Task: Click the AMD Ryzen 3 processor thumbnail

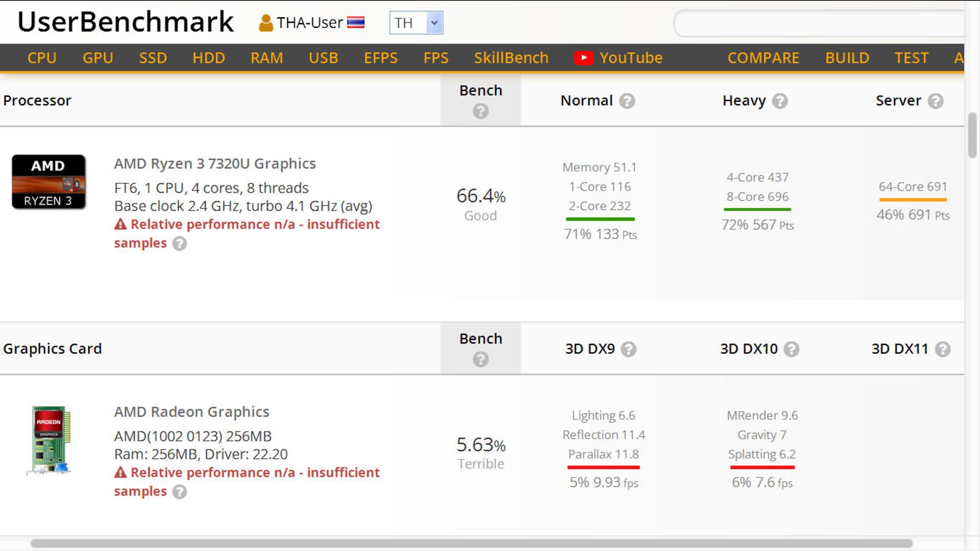Action: click(x=48, y=182)
